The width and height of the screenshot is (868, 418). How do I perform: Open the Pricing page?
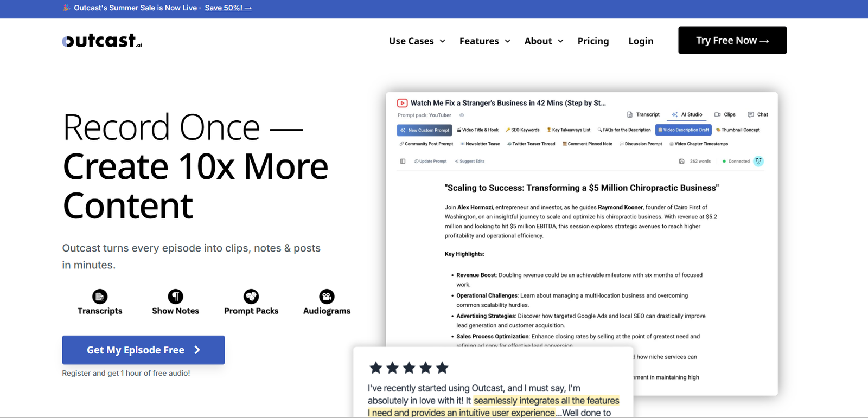(x=593, y=41)
